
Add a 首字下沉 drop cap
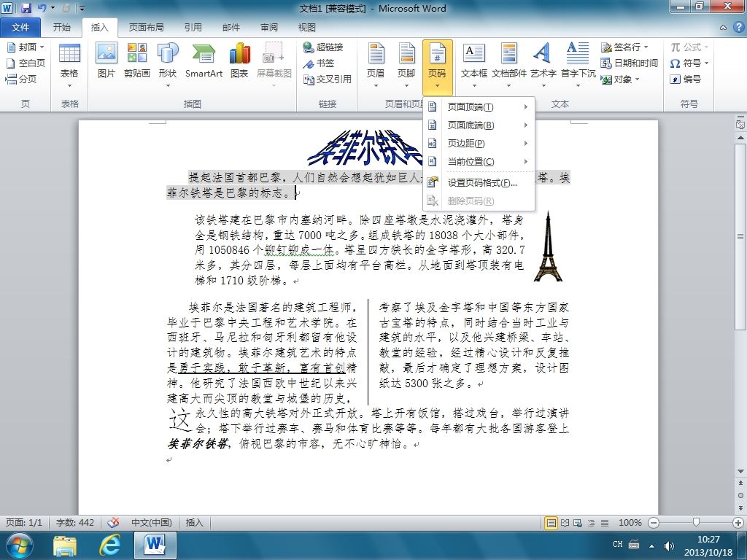point(578,64)
